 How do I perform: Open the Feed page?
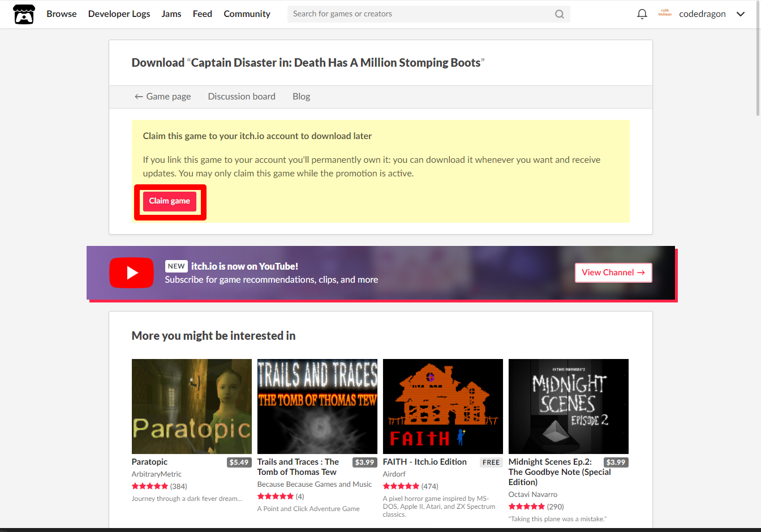pyautogui.click(x=203, y=14)
